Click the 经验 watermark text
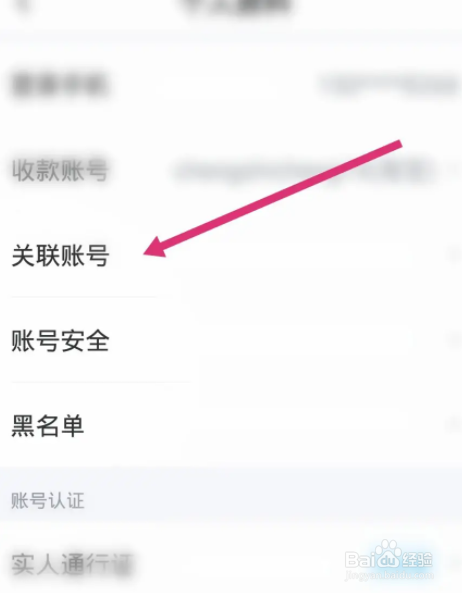The height and width of the screenshot is (593, 462). point(417,560)
